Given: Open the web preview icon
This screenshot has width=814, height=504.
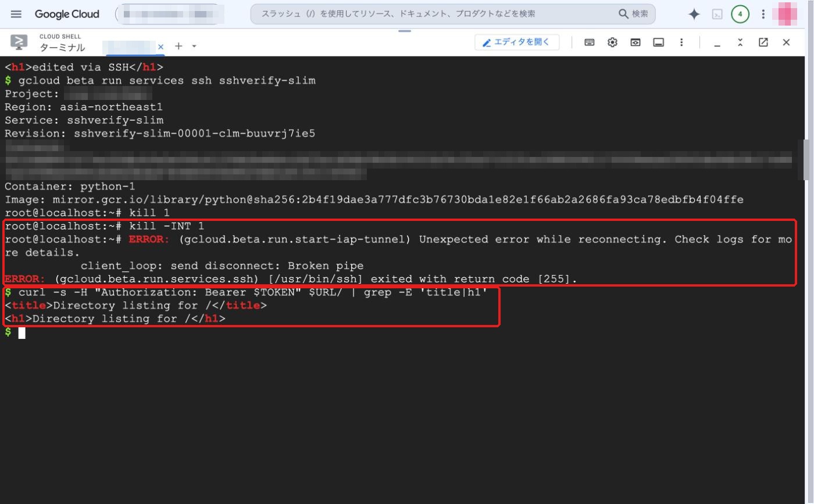Looking at the screenshot, I should pyautogui.click(x=636, y=42).
